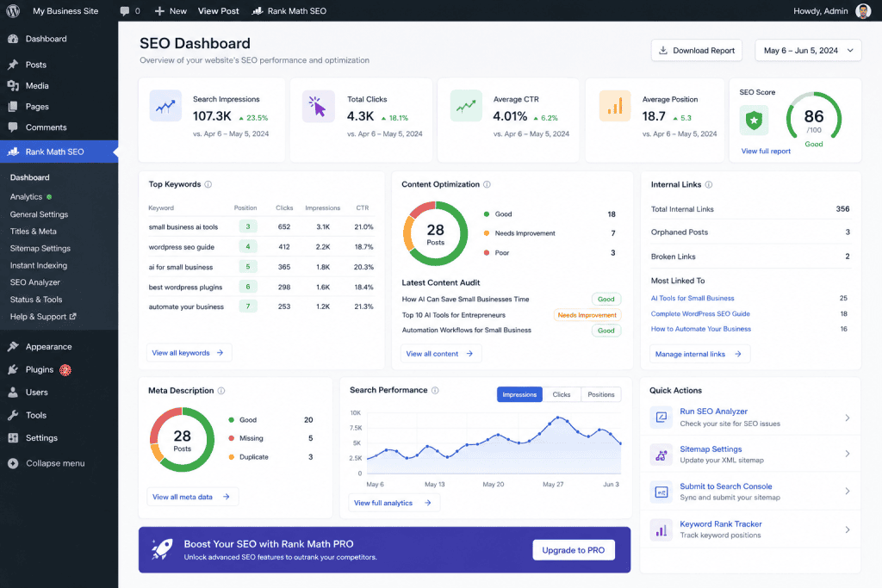Open the May 6 – Jun 5, 2024 date dropdown
The width and height of the screenshot is (882, 588).
808,51
